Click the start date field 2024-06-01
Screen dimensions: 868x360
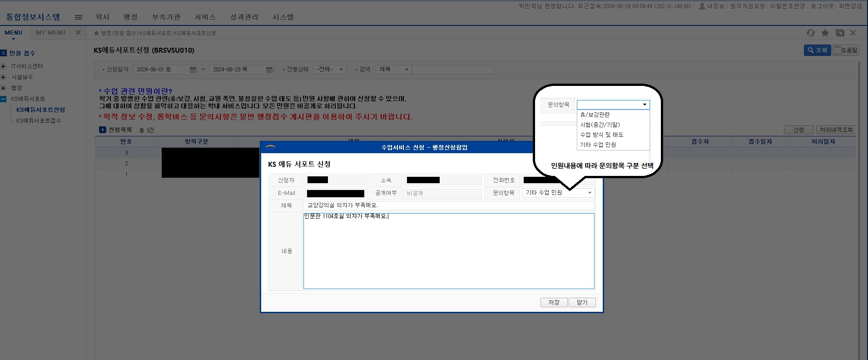[x=160, y=70]
